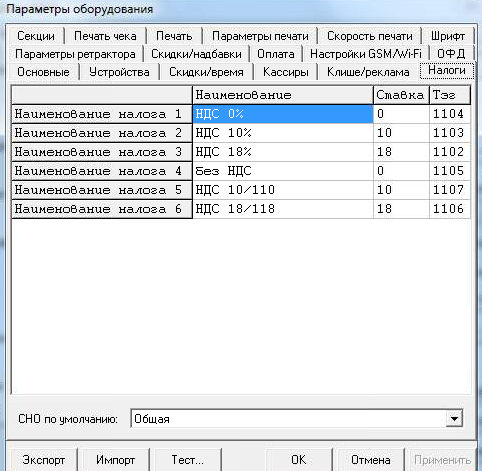Select tag cell 1103
The image size is (482, 471).
tap(450, 133)
